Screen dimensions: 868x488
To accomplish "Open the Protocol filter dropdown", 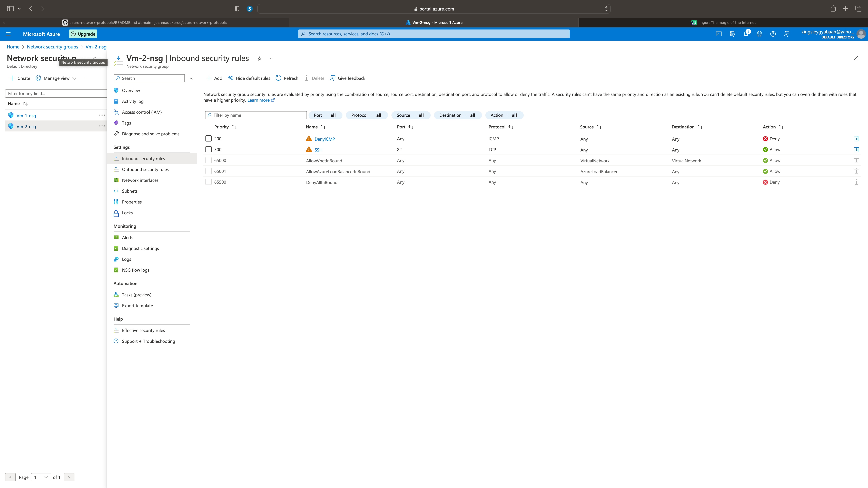I will click(367, 115).
